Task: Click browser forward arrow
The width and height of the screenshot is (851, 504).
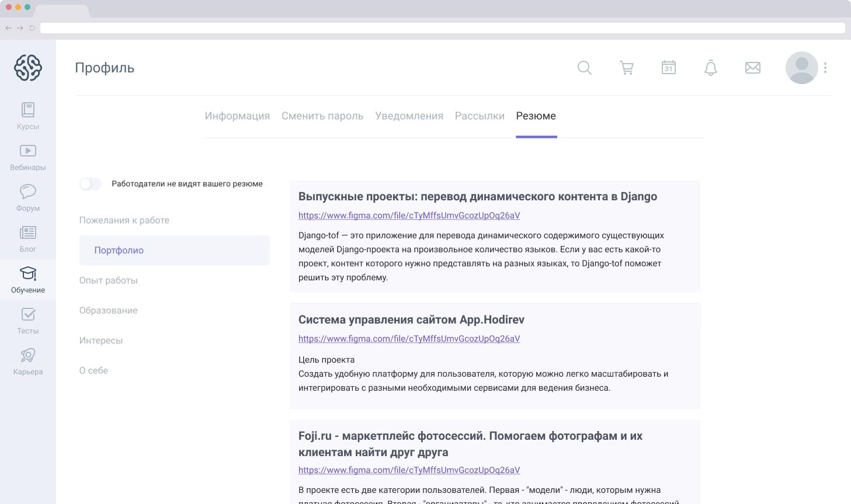Action: pos(20,28)
